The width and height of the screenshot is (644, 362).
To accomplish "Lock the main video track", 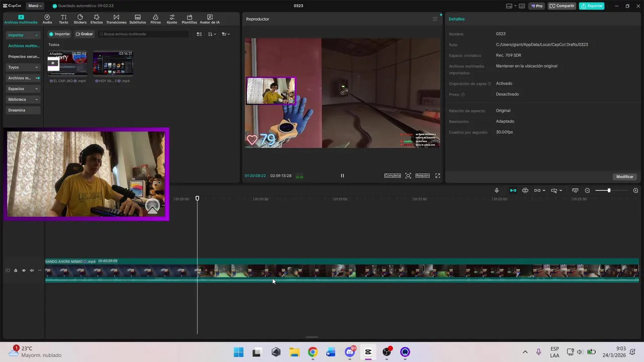I will [16, 270].
